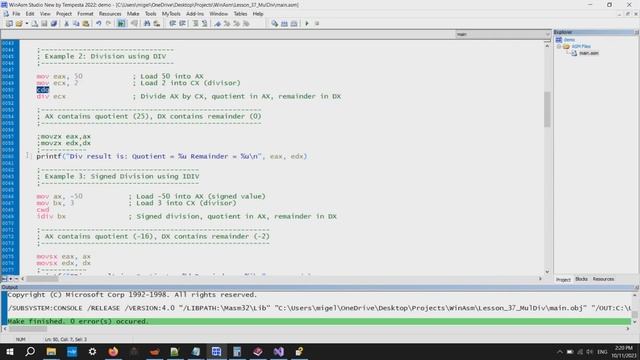Open the Make menu

(133, 14)
